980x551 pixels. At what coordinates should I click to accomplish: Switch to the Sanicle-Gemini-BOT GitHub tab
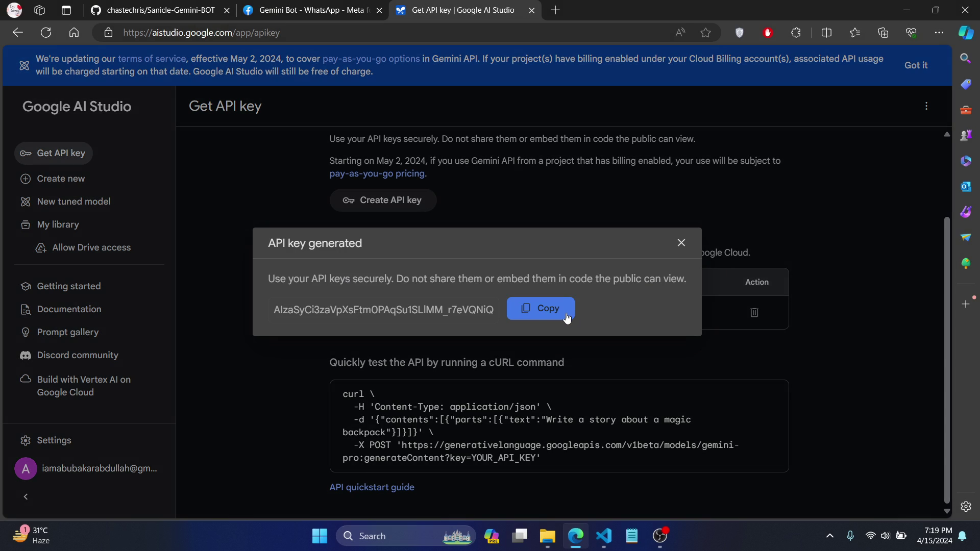tap(160, 10)
